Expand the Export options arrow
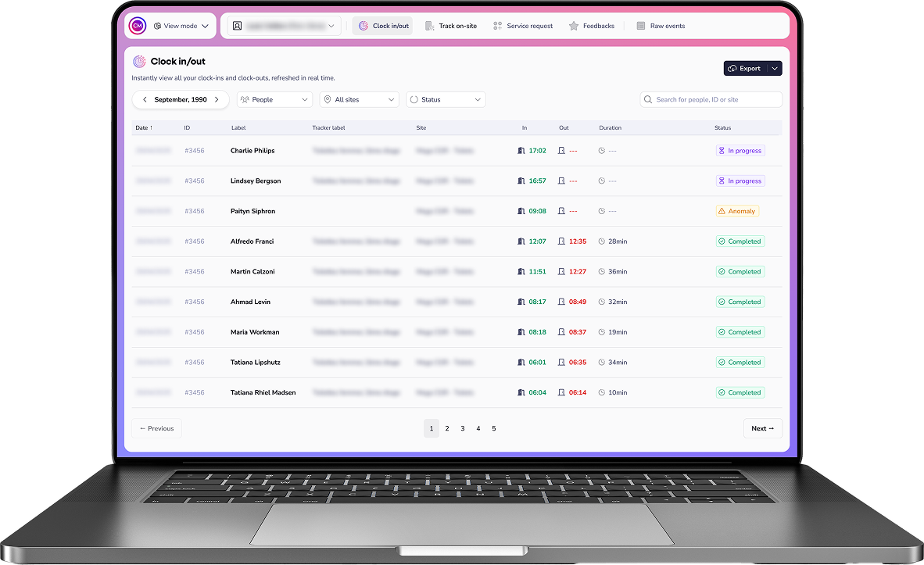 (x=775, y=68)
